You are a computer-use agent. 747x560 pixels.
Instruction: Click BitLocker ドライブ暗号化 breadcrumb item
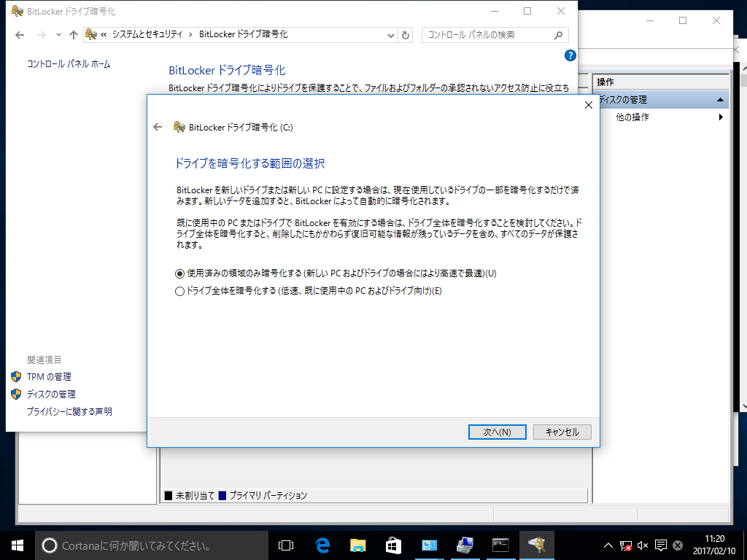point(244,34)
